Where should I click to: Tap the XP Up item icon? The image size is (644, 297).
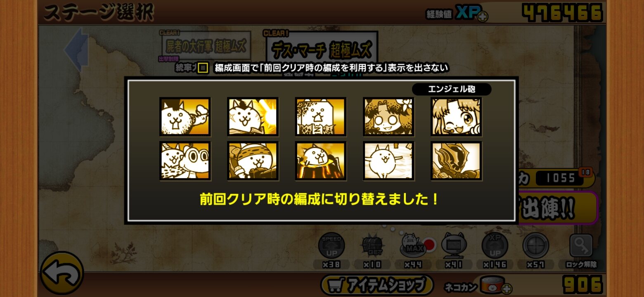click(x=495, y=246)
